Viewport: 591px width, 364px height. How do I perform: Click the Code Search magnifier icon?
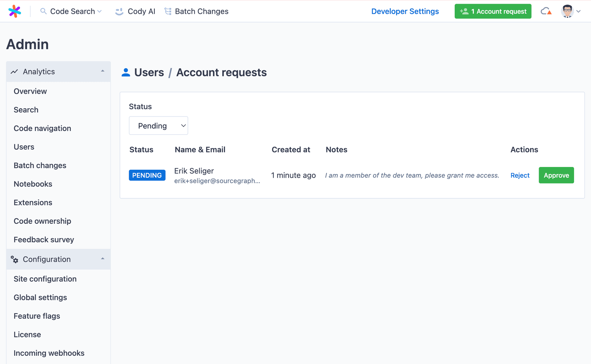point(43,11)
